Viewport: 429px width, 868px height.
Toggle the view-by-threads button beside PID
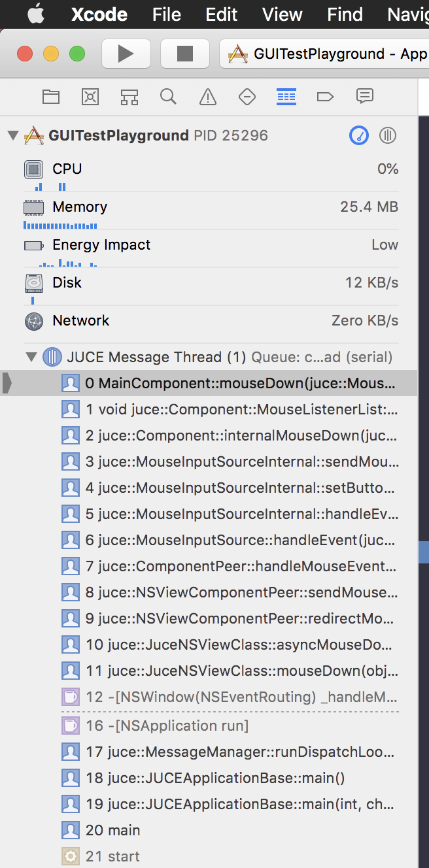[x=388, y=135]
